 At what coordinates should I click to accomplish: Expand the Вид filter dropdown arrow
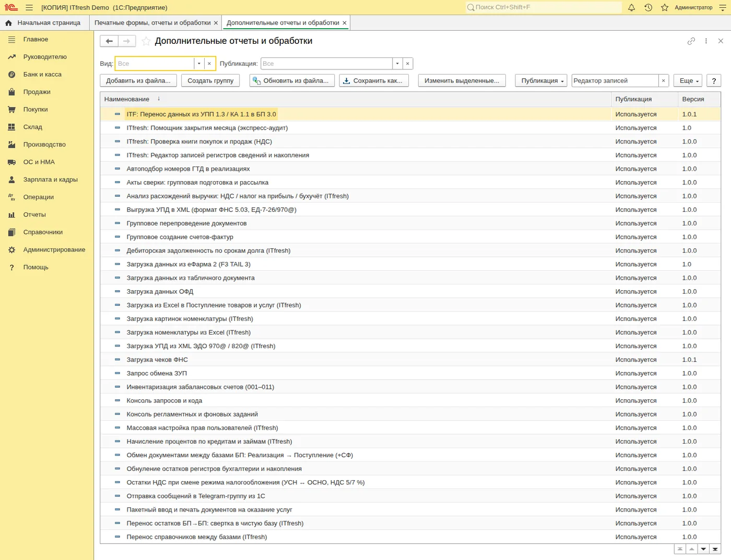point(199,64)
